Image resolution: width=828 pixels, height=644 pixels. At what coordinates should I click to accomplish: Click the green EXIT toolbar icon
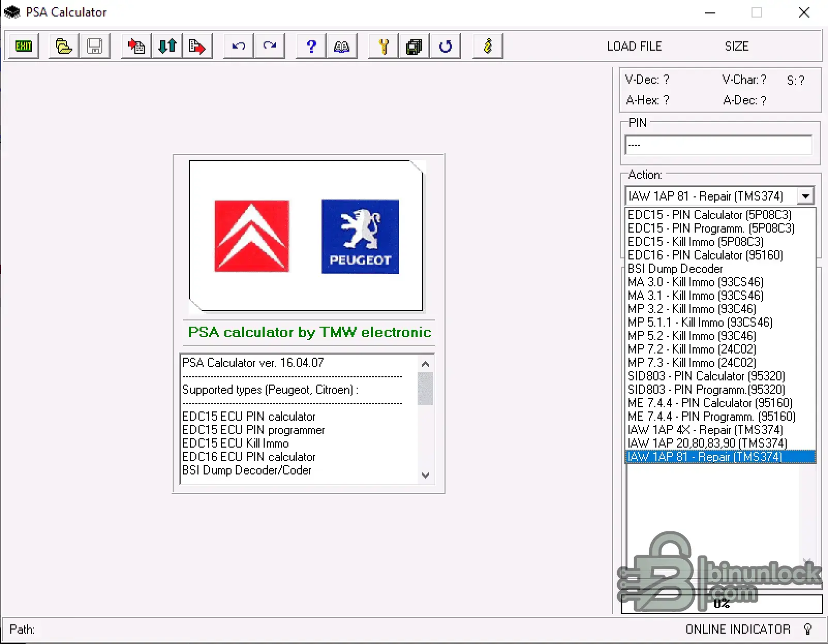[23, 46]
